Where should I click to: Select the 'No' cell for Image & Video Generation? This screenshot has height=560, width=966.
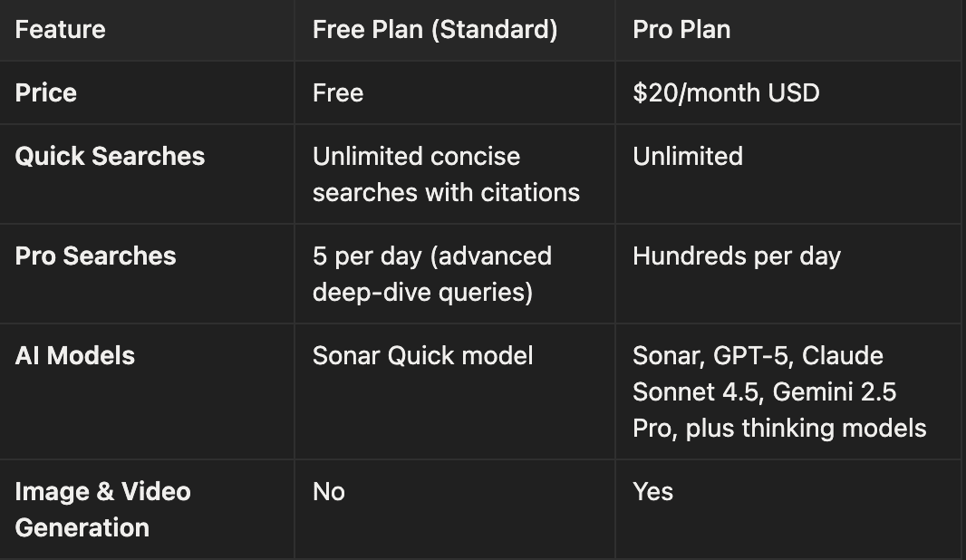pyautogui.click(x=329, y=492)
